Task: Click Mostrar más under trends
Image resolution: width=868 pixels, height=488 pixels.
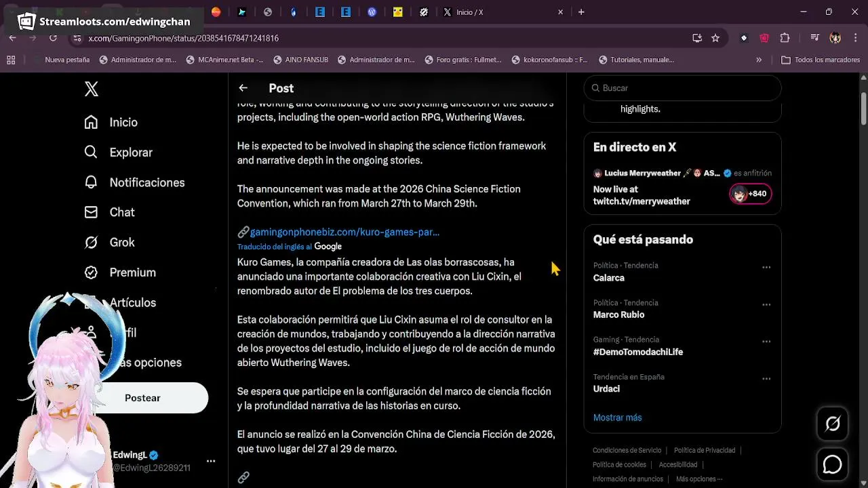Action: pos(617,418)
